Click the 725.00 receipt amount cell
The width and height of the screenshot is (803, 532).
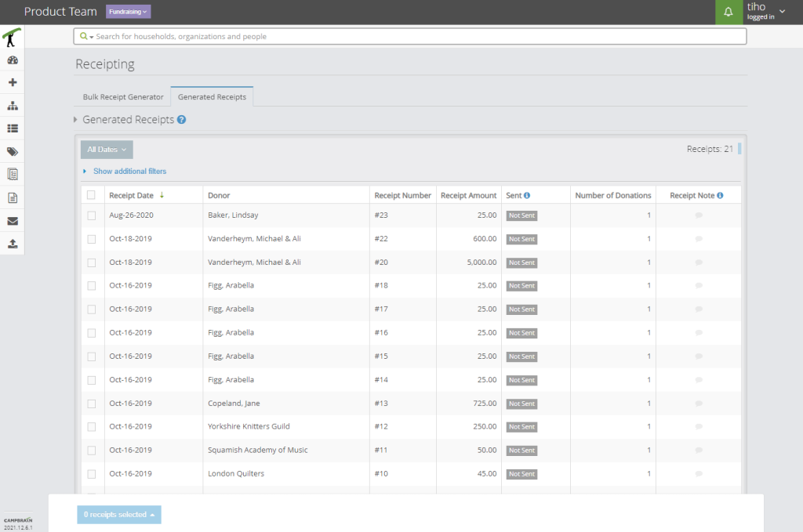(485, 403)
